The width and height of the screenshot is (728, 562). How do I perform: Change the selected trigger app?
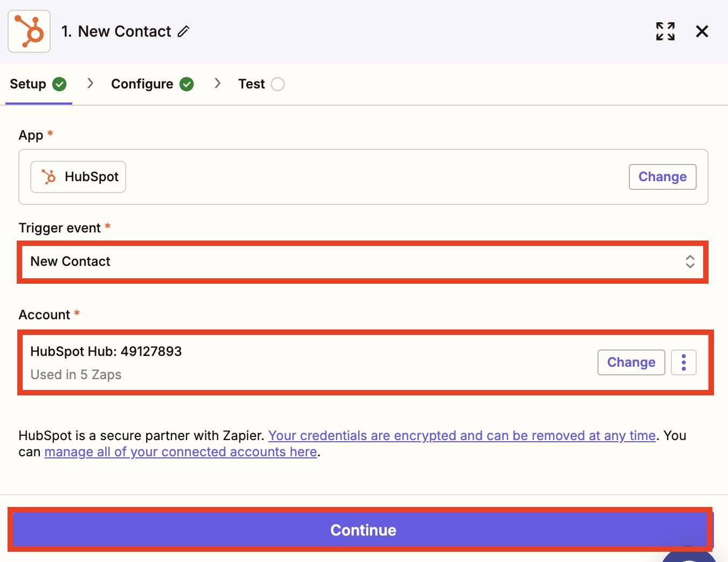(662, 176)
